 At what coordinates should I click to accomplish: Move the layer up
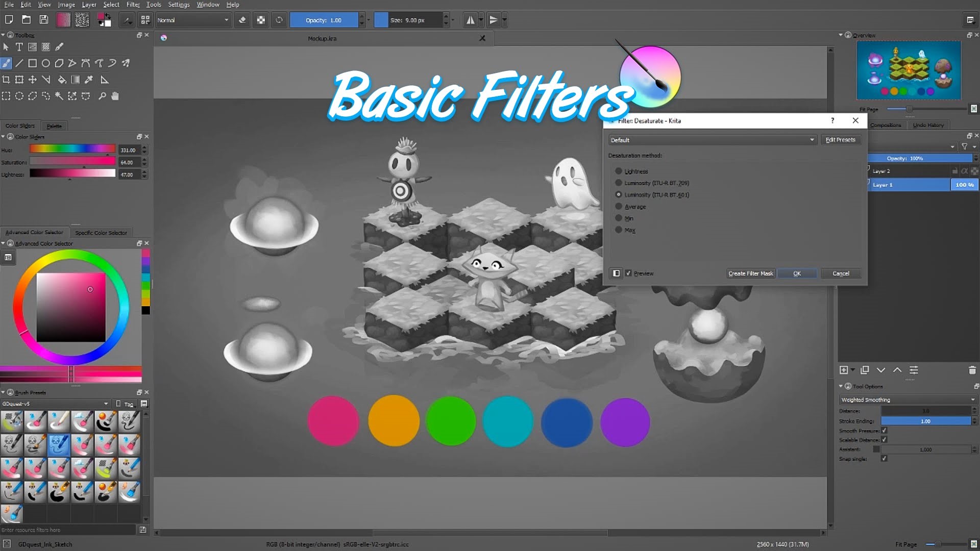[897, 370]
